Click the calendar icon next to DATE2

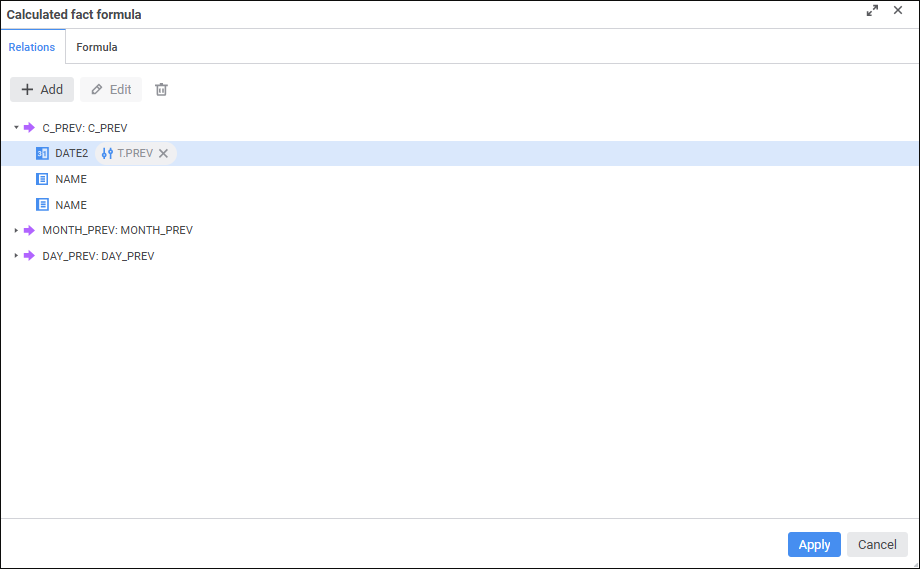click(x=42, y=154)
